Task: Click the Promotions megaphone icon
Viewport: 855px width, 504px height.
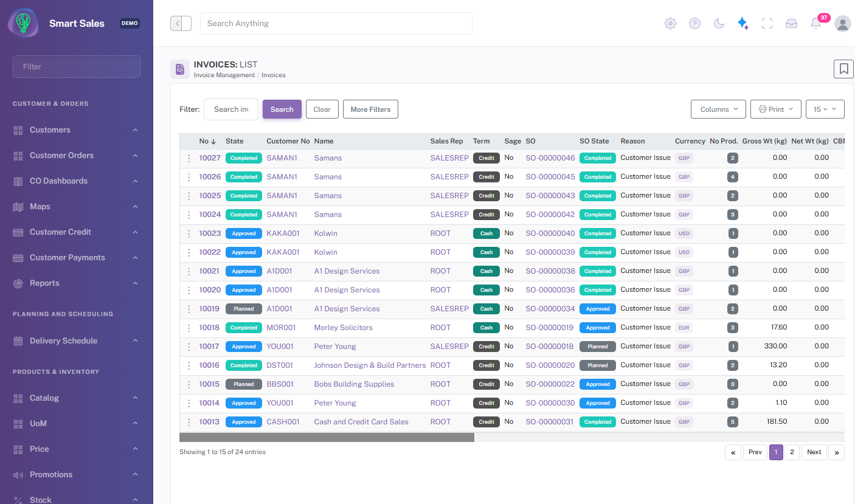Action: (x=18, y=475)
